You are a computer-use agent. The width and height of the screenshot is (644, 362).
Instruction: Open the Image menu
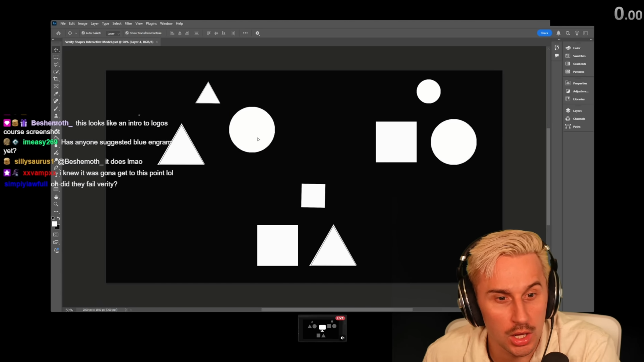83,23
